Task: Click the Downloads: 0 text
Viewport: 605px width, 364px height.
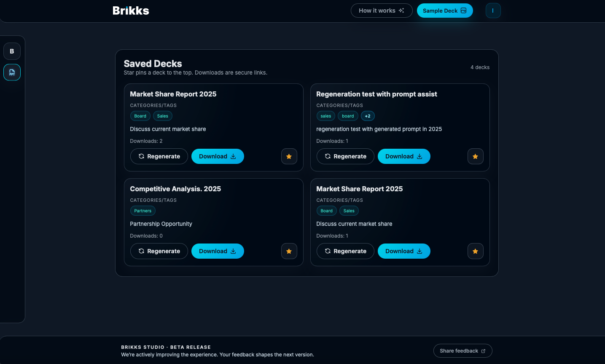Action: (146, 236)
